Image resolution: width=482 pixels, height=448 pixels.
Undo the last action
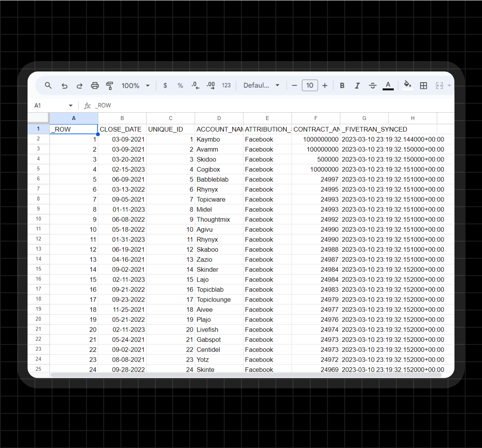tap(64, 86)
